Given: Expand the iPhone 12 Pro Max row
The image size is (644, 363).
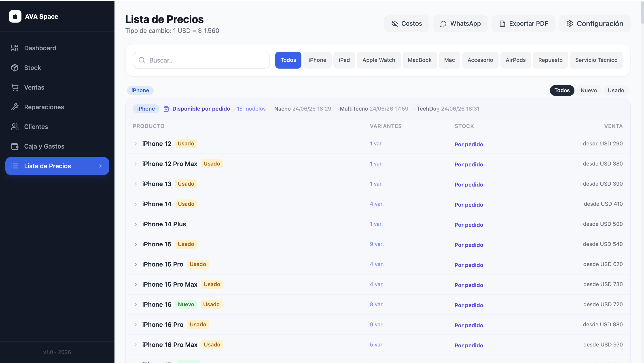Looking at the screenshot, I should 136,164.
